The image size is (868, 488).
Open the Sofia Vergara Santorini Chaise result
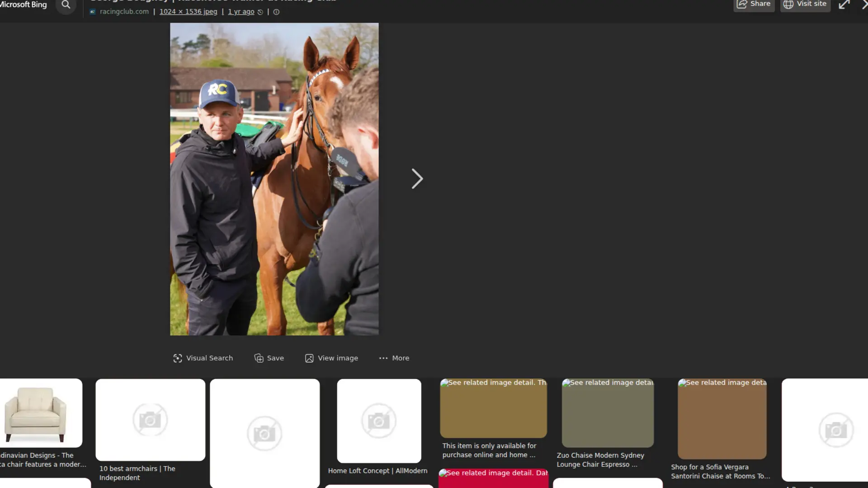[722, 418]
